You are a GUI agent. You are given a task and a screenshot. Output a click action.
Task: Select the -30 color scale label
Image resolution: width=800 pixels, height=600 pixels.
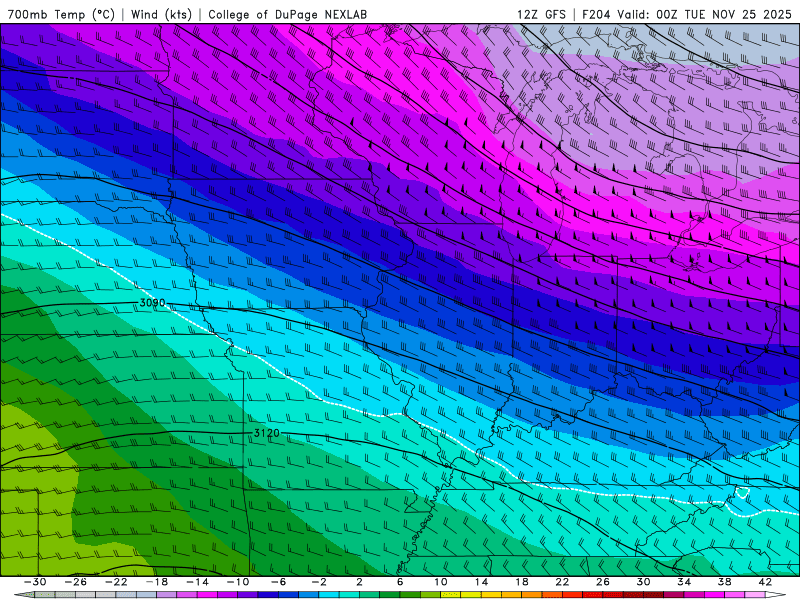click(35, 582)
